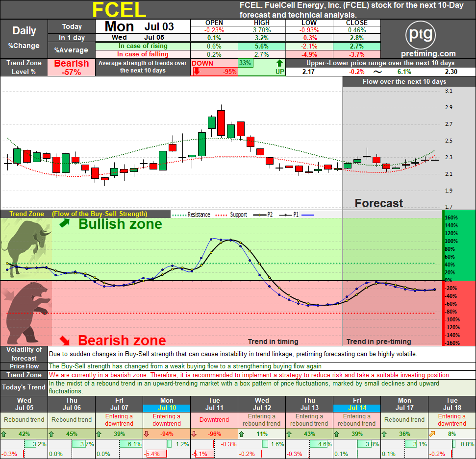Click the P1 line legend marker

(286, 215)
